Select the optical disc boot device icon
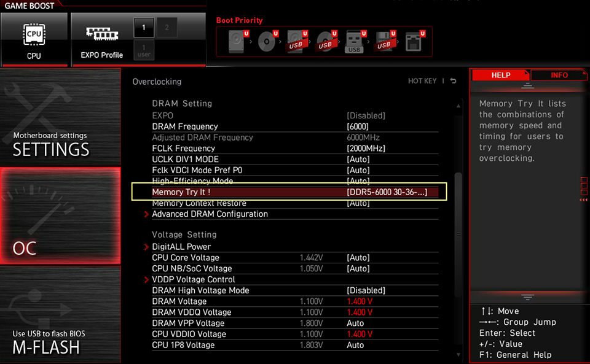Viewport: 590px width, 364px height. tap(267, 42)
